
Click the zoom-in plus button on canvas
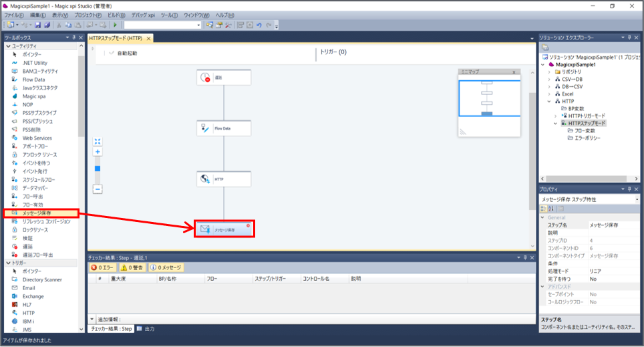pyautogui.click(x=98, y=152)
